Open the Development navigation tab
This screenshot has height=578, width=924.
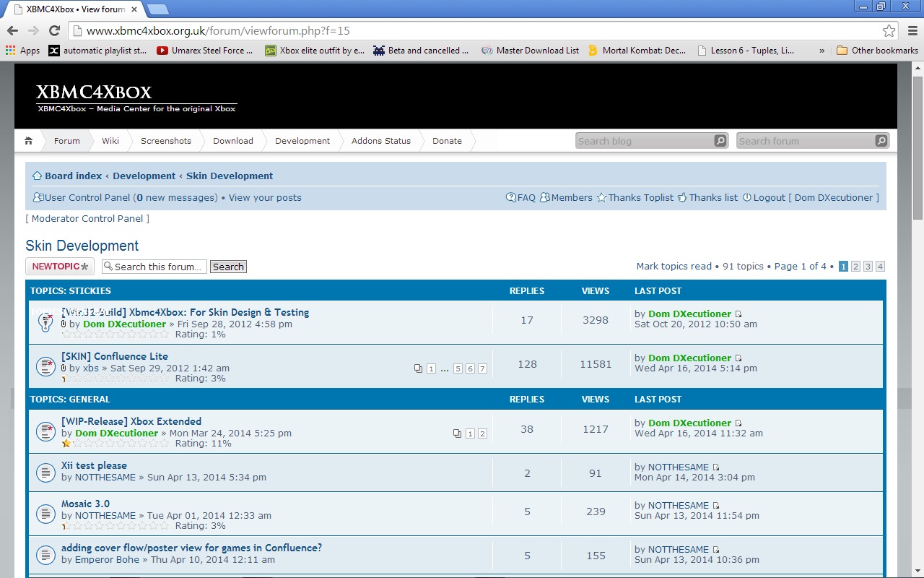point(302,141)
